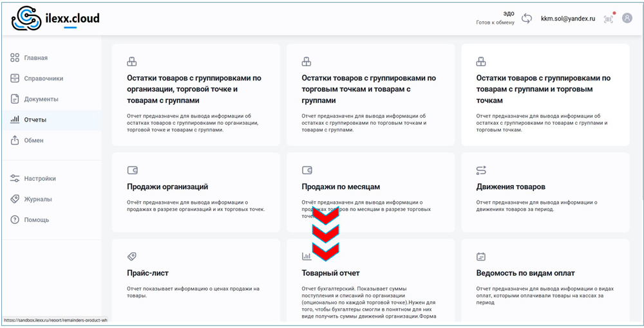Image resolution: width=644 pixels, height=328 pixels.
Task: Open the Документы menu item
Action: tap(41, 99)
